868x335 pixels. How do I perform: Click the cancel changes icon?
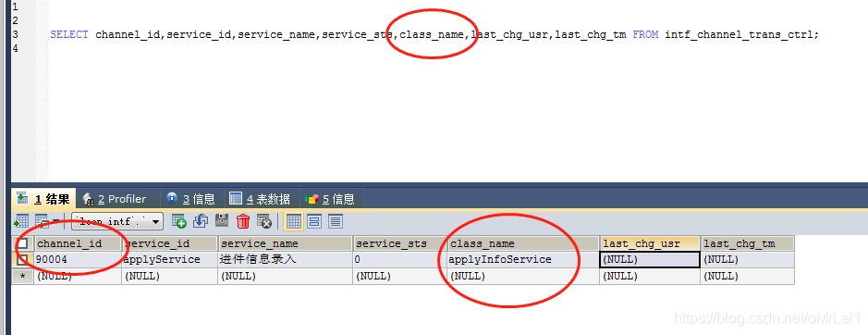[264, 222]
